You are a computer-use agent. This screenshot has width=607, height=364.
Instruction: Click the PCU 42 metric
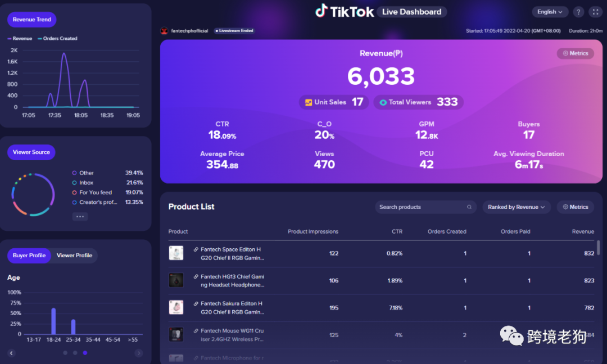426,160
